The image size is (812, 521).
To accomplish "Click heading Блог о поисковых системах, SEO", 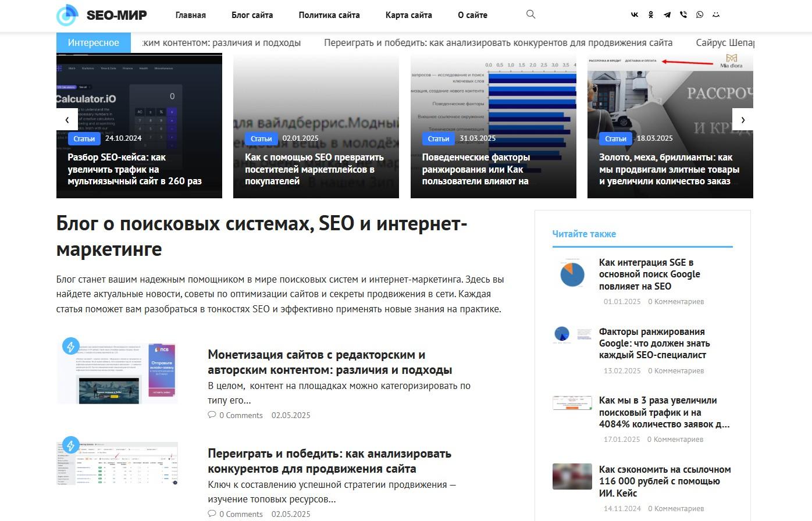I will [262, 236].
